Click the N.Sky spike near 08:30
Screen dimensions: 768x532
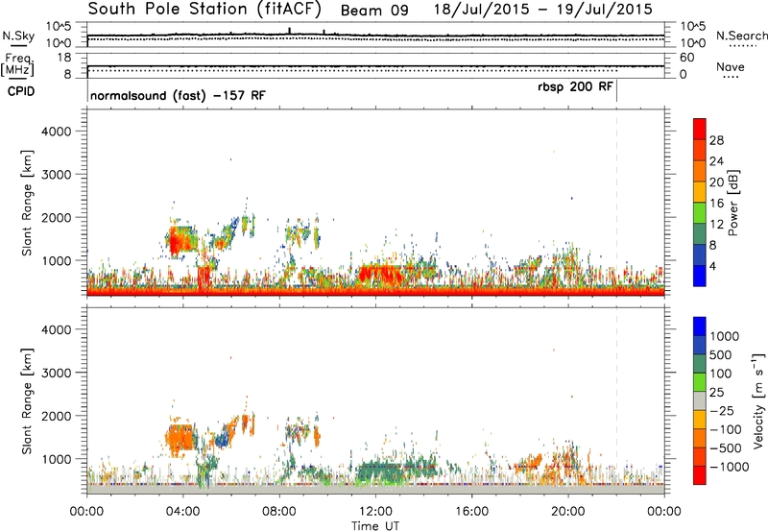(x=290, y=31)
